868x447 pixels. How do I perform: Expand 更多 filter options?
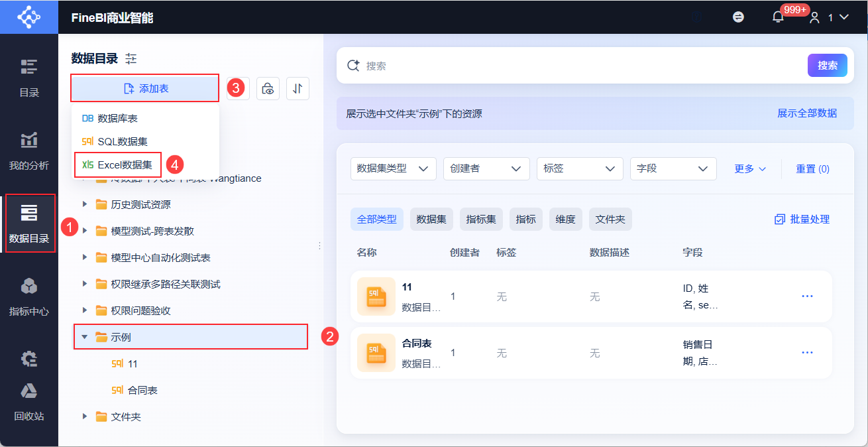pyautogui.click(x=750, y=168)
